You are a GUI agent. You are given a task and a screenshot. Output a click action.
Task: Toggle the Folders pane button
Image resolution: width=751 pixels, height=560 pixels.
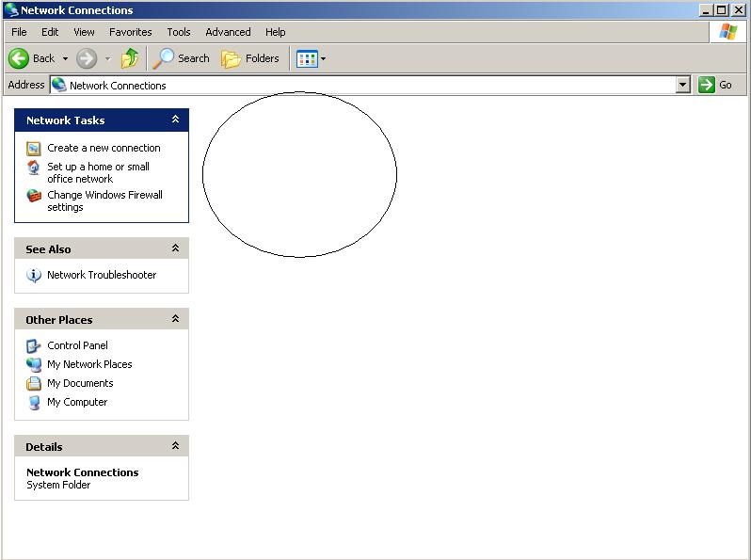tap(250, 58)
